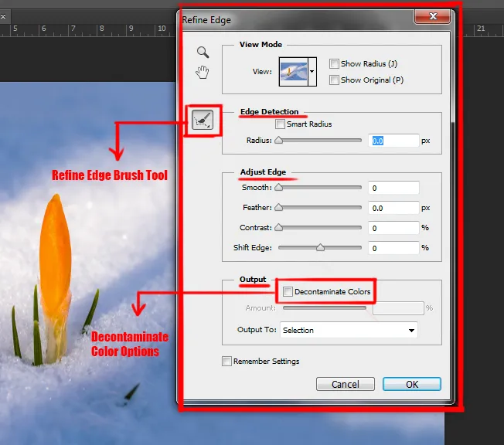Click the Radius value field
The image size is (504, 445).
click(393, 141)
